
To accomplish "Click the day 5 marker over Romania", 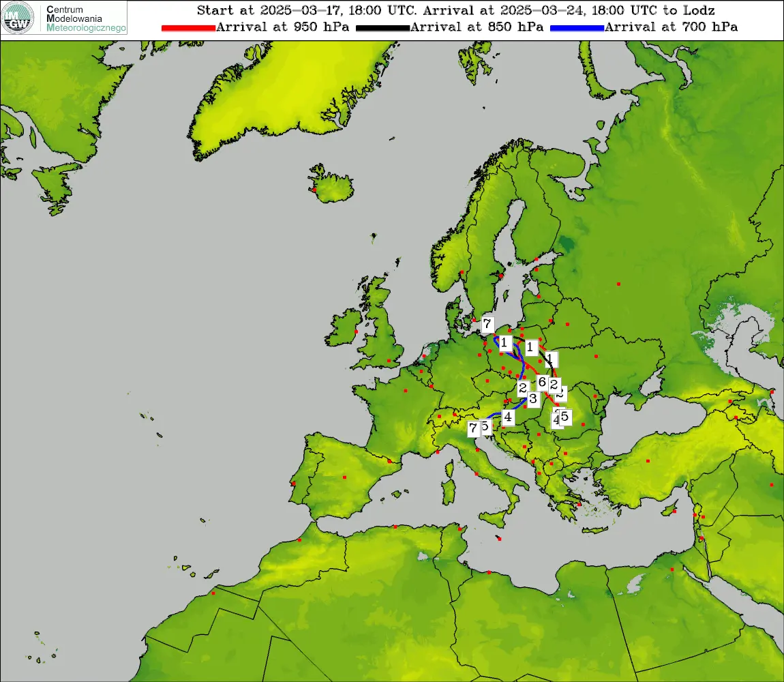I will click(565, 417).
